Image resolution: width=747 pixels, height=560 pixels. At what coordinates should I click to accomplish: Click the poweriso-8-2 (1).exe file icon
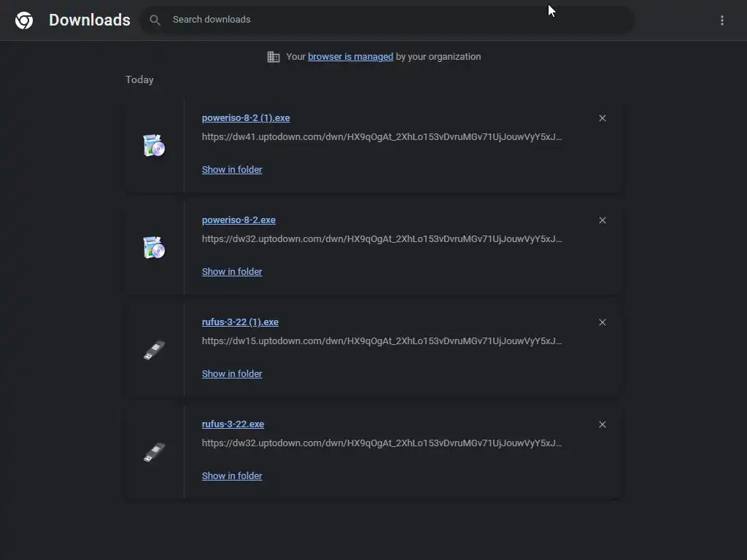point(154,146)
